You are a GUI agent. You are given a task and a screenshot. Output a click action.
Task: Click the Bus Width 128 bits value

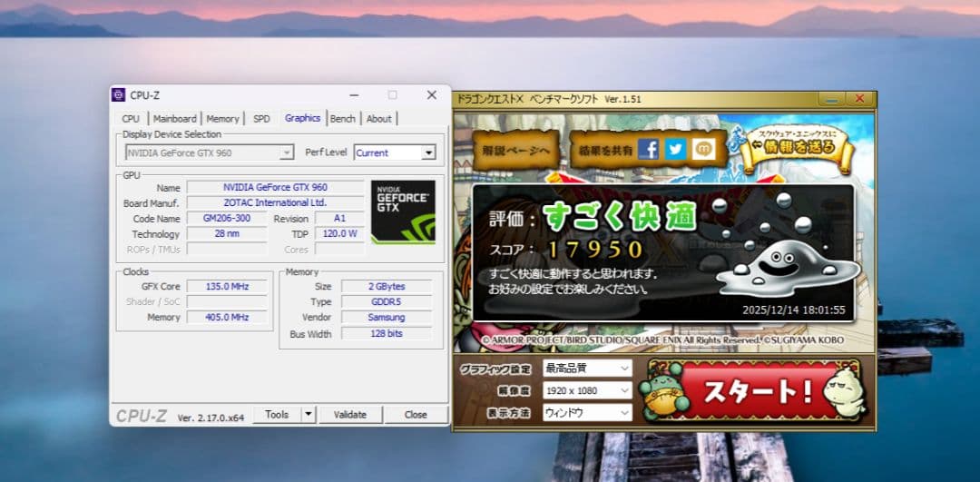coord(387,333)
